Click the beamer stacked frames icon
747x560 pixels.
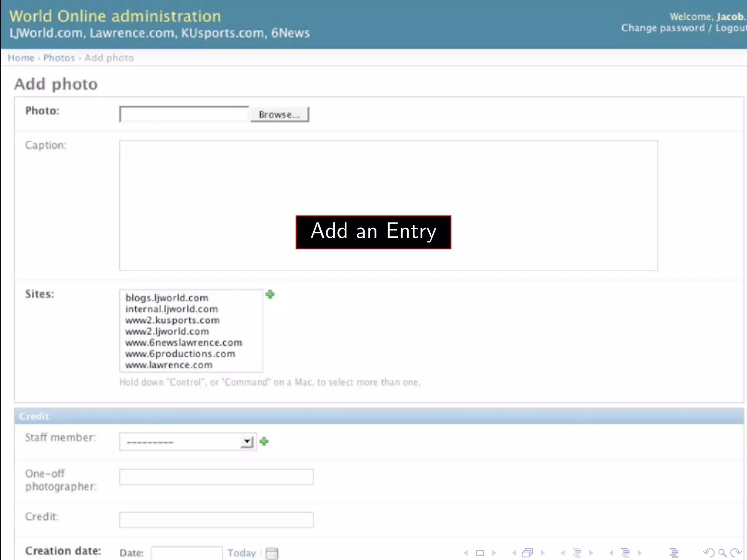(527, 553)
